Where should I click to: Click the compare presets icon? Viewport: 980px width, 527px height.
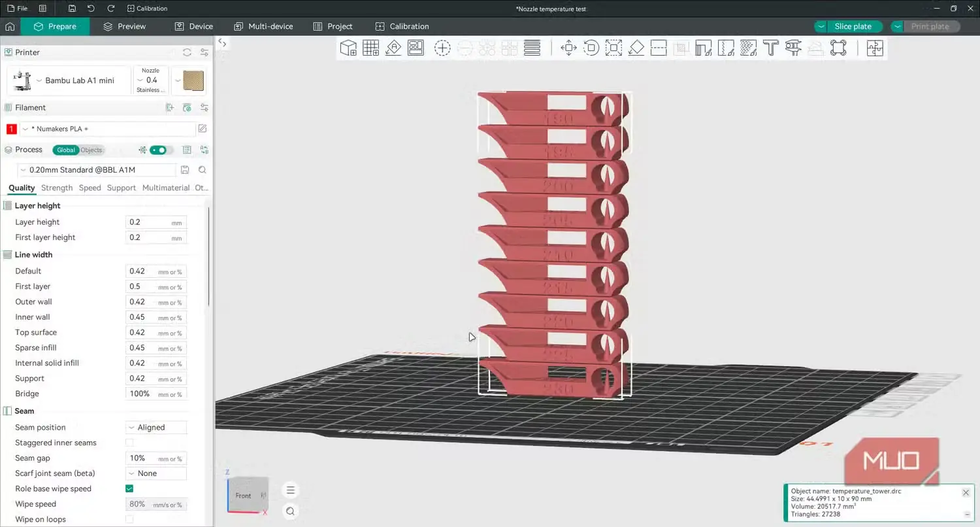(x=204, y=150)
